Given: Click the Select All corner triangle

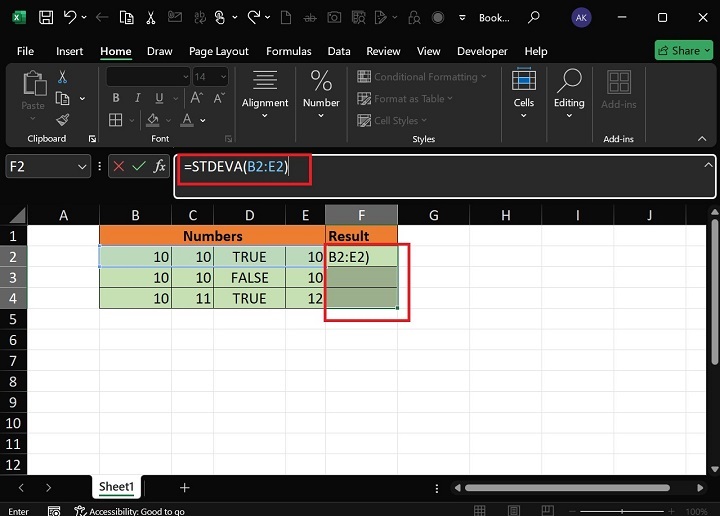Looking at the screenshot, I should (17, 215).
